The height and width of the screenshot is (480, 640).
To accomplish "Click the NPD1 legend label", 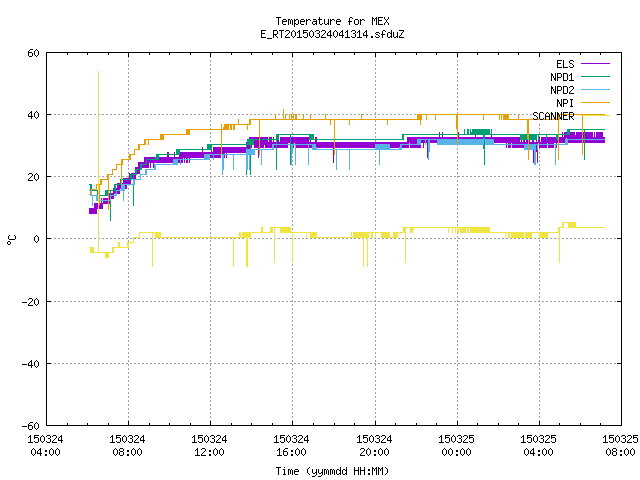I will 562,77.
